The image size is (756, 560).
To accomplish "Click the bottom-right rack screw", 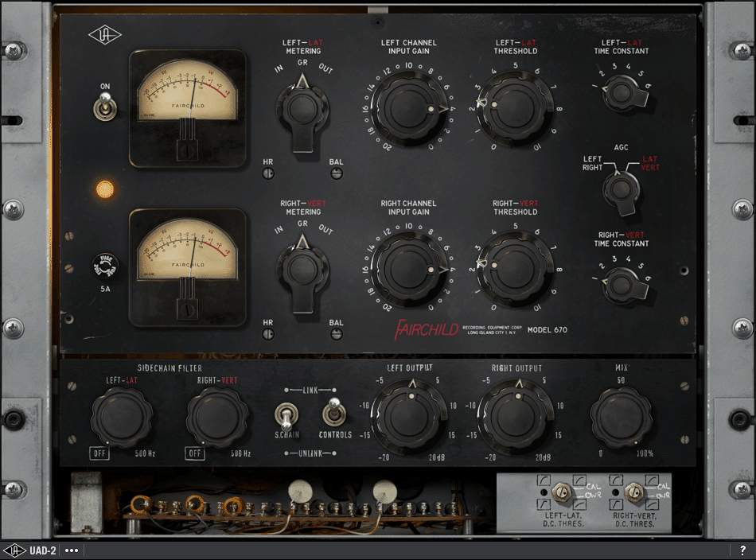I will 742,491.
